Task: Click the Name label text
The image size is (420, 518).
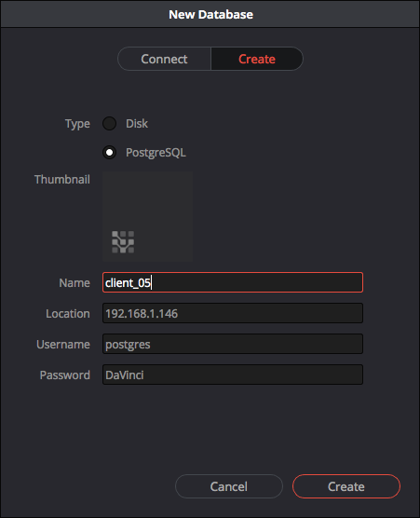Action: coord(75,283)
